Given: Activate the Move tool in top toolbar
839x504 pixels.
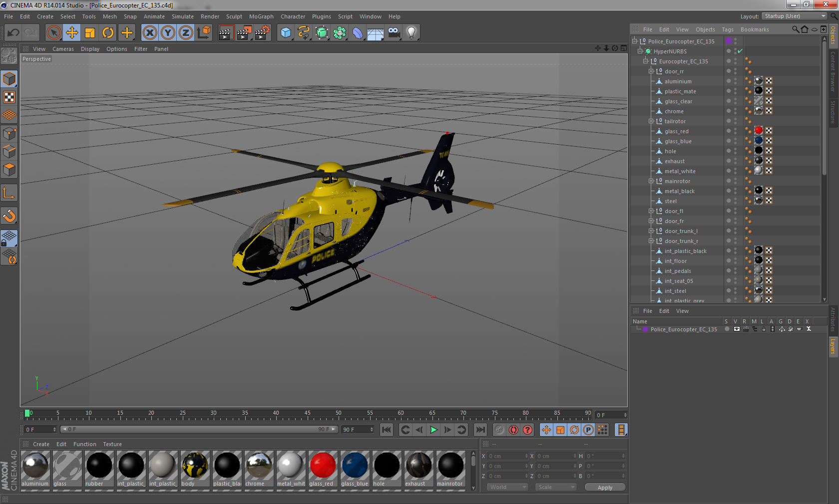Looking at the screenshot, I should (x=72, y=33).
